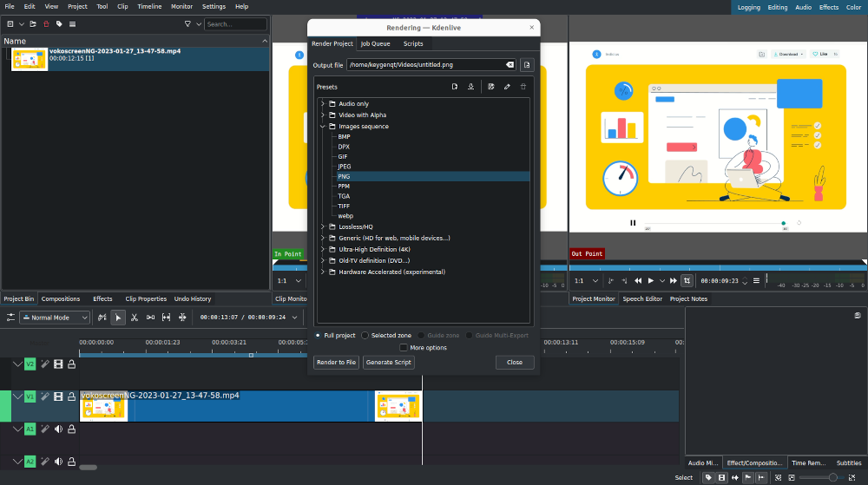Screen dimensions: 868x485
Task: Click the Project Bin search field
Action: (235, 24)
